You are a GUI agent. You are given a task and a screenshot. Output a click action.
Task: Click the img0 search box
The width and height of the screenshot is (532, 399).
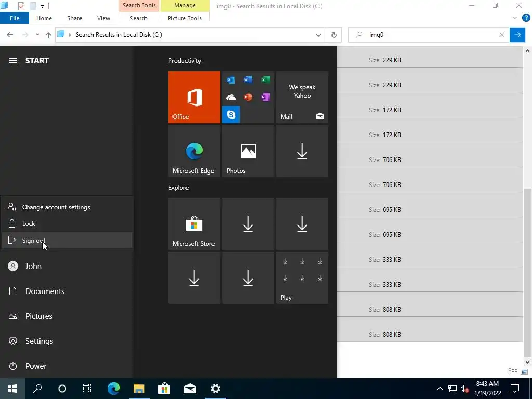(429, 35)
